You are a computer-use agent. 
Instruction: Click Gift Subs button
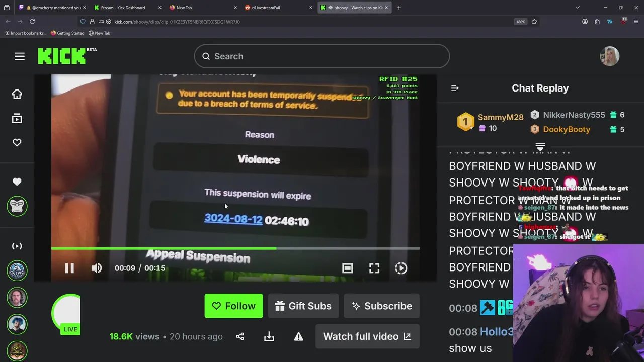click(303, 306)
